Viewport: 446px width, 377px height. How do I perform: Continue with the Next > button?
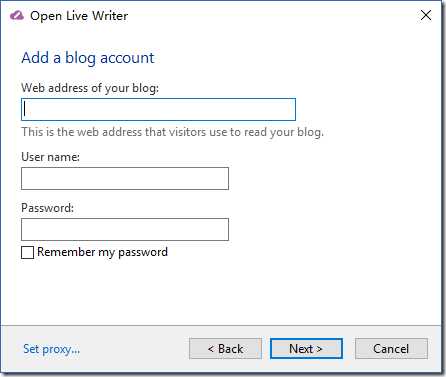(x=306, y=349)
